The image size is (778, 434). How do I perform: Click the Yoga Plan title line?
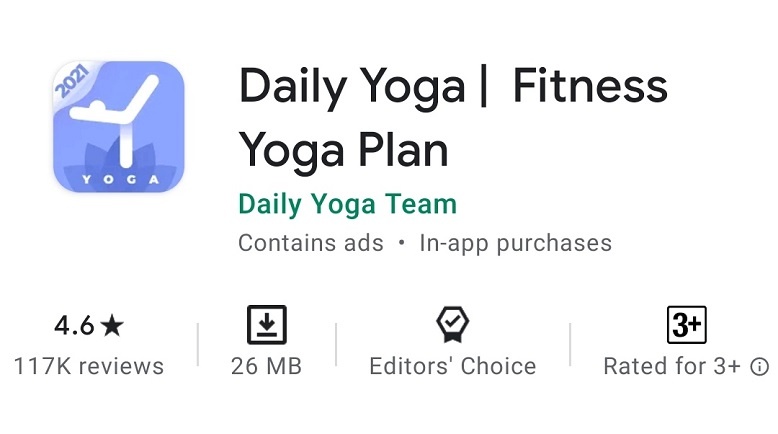tap(343, 150)
